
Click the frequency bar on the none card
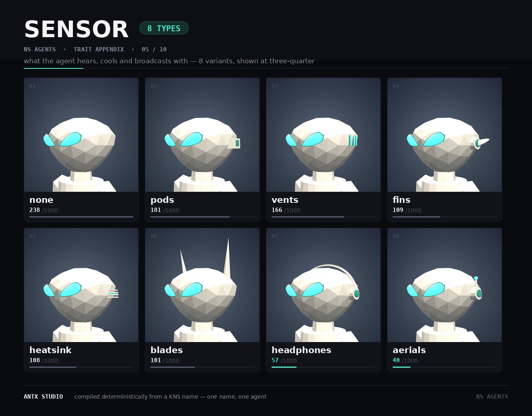81,217
